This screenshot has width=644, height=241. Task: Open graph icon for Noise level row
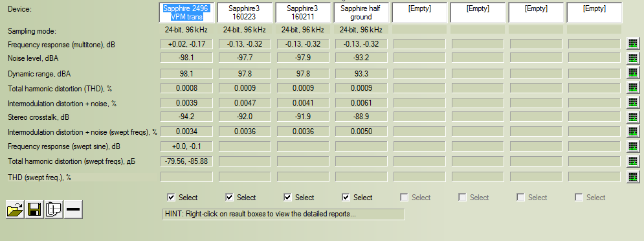pos(632,58)
